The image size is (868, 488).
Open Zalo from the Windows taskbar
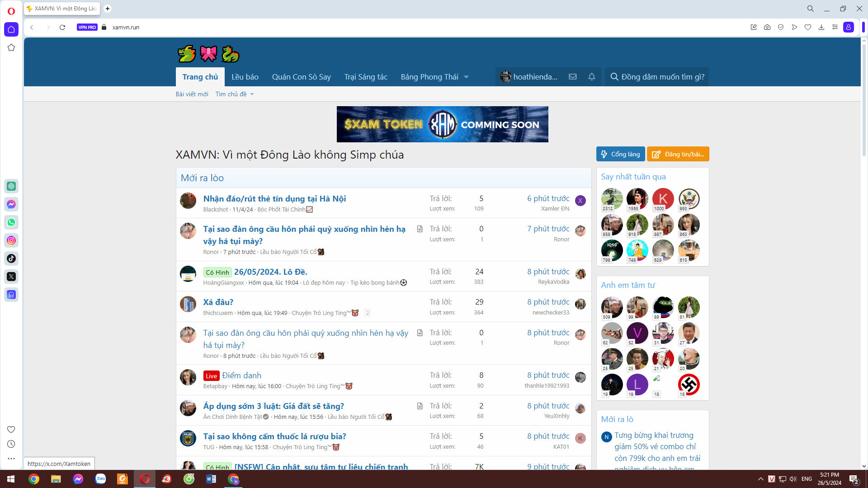tap(100, 479)
